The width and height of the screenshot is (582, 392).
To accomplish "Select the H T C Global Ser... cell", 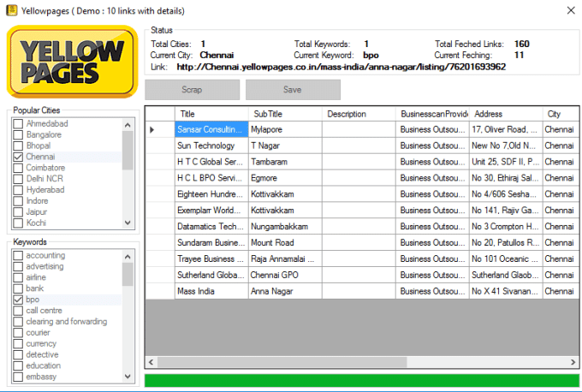I will (x=211, y=162).
